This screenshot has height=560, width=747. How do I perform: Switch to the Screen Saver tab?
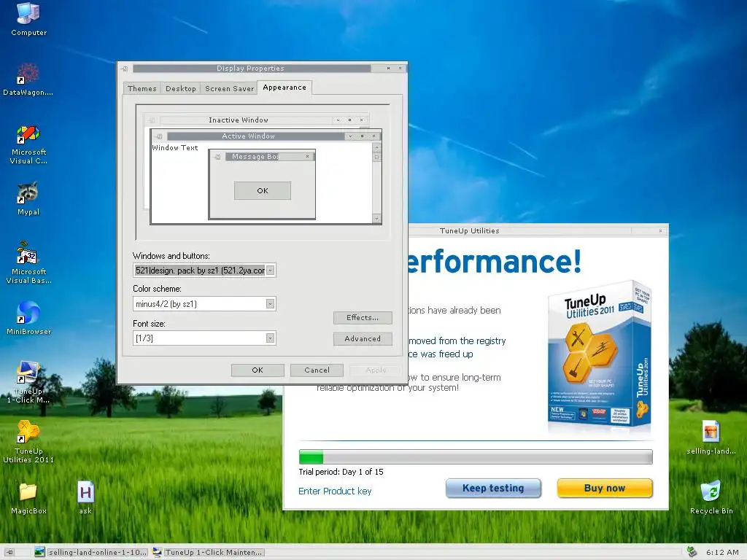tap(229, 88)
